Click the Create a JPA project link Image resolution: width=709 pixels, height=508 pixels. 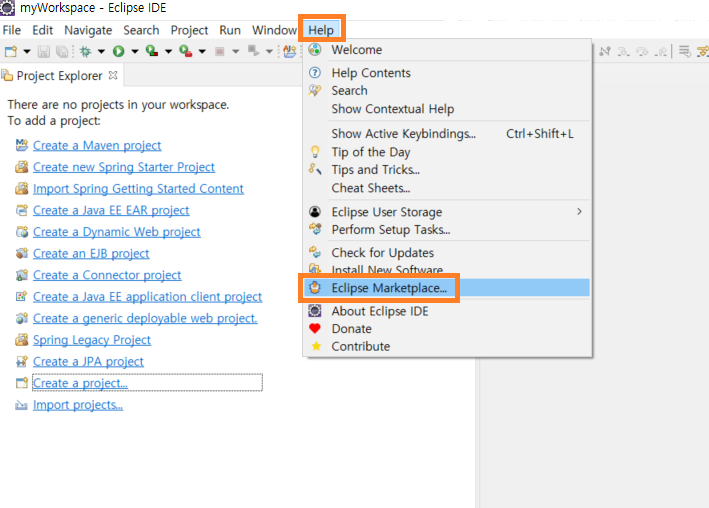[x=88, y=362]
